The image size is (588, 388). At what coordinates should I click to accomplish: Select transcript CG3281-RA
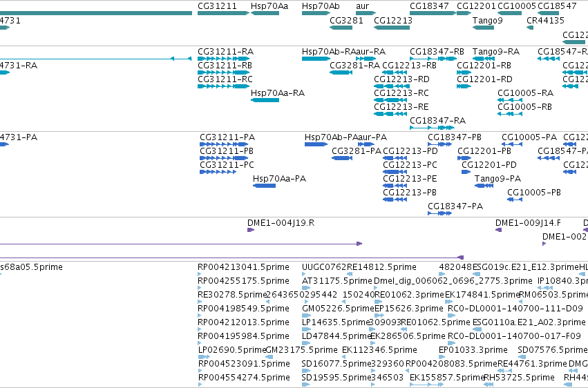354,66
